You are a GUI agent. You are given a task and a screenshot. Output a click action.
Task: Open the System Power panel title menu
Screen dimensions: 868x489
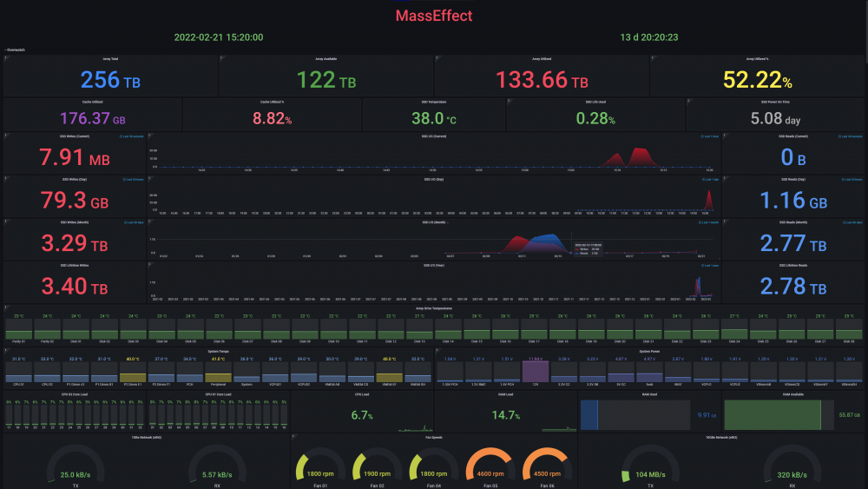(649, 352)
